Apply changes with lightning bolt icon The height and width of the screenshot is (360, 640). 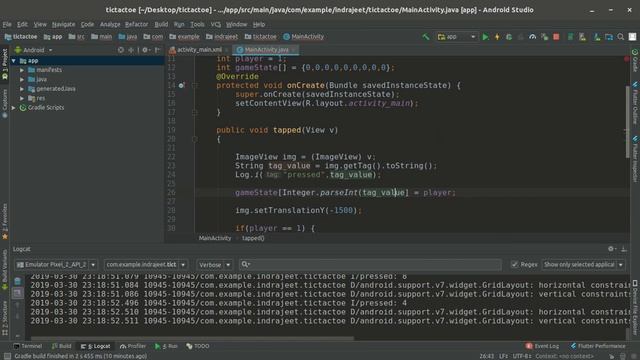point(497,37)
